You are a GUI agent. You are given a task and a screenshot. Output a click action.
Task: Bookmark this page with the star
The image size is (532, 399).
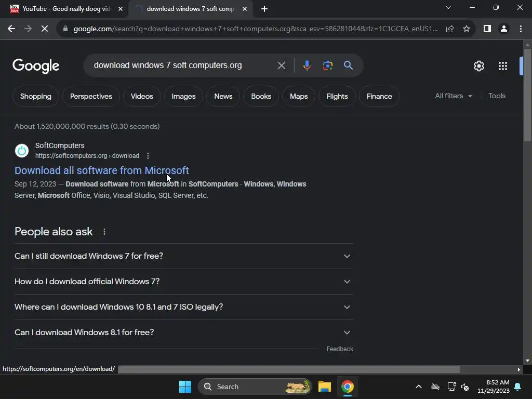[467, 29]
